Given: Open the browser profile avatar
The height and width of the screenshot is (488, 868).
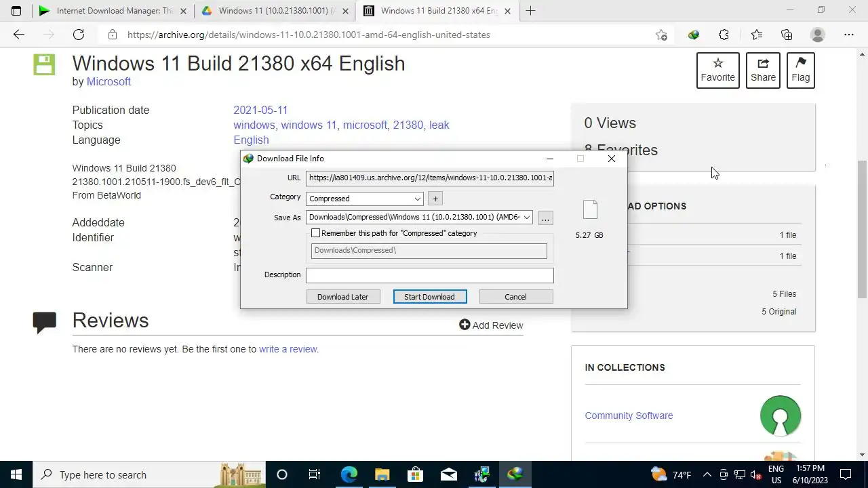Looking at the screenshot, I should point(818,35).
